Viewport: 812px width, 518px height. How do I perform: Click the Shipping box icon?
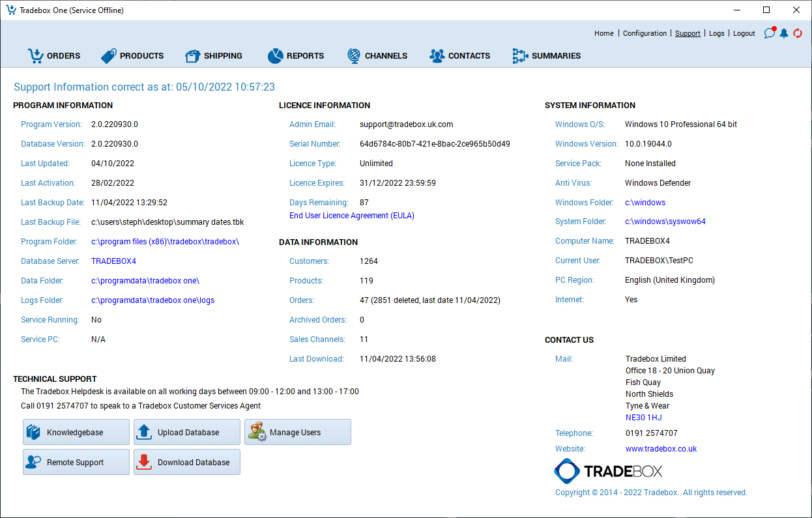[192, 56]
